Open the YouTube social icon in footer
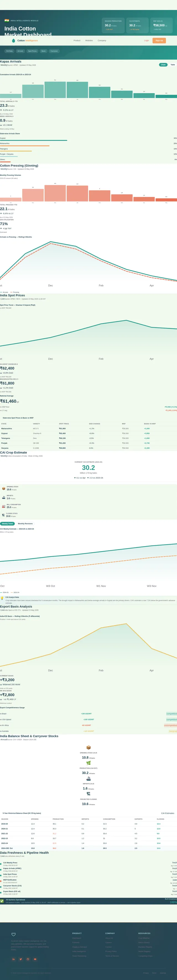Screen dimensions: 177x980 35,959
